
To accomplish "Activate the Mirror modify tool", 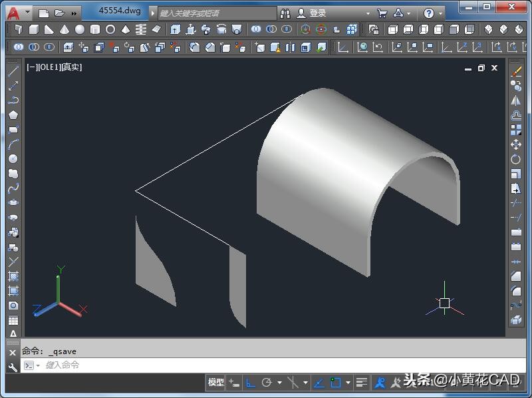I will [x=515, y=100].
